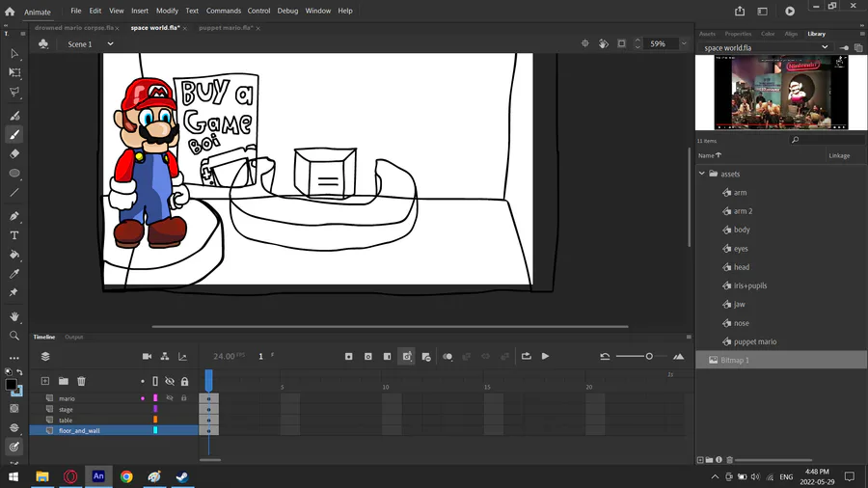Collapse the assets folder in library
The height and width of the screenshot is (488, 868).
tap(702, 174)
